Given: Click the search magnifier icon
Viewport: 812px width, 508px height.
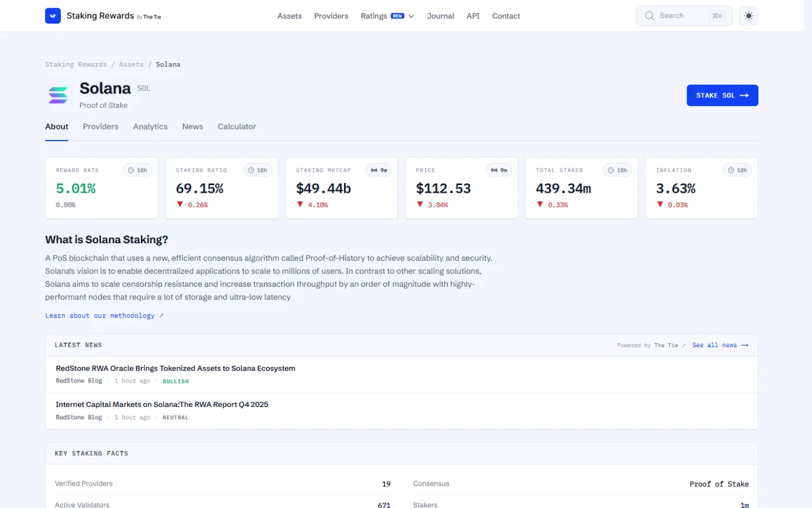Looking at the screenshot, I should pyautogui.click(x=650, y=16).
